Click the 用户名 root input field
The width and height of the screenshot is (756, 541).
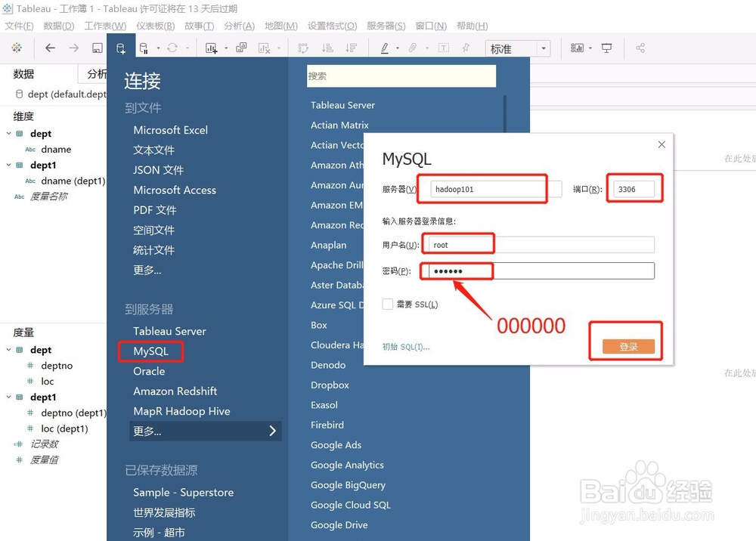[541, 245]
